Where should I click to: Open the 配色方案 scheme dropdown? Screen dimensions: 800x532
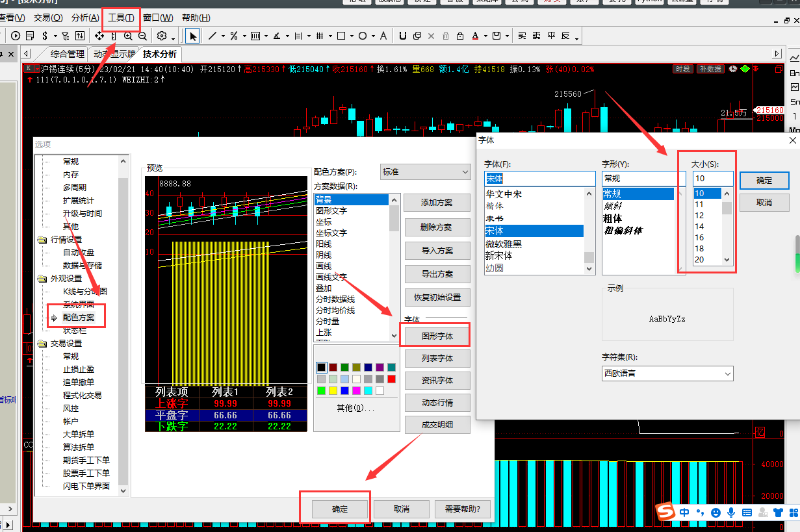[426, 172]
